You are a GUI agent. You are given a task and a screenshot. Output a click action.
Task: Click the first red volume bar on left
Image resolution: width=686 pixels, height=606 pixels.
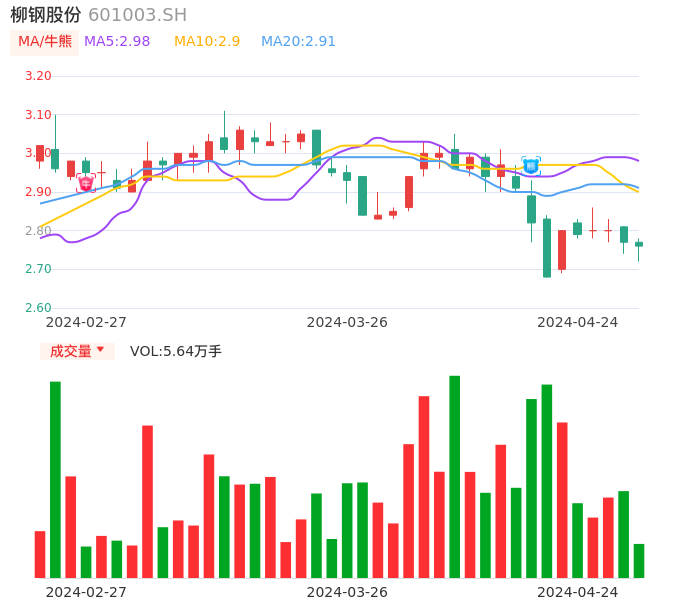click(40, 554)
